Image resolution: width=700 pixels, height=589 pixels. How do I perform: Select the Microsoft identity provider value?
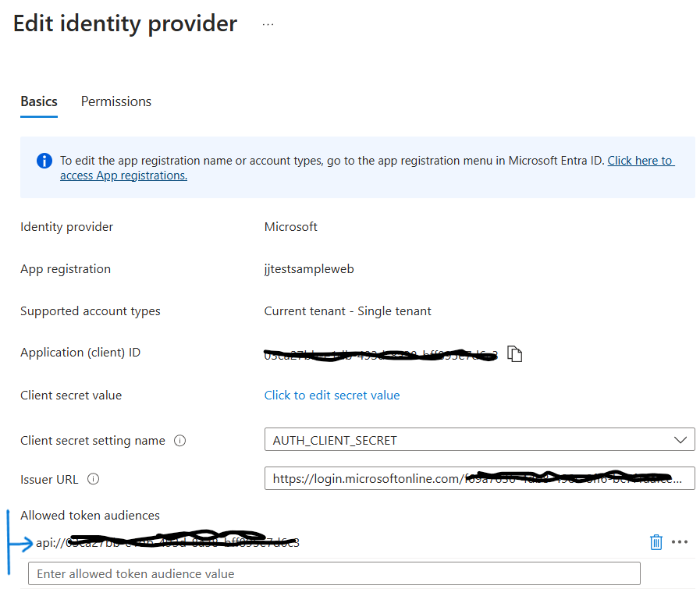[290, 227]
